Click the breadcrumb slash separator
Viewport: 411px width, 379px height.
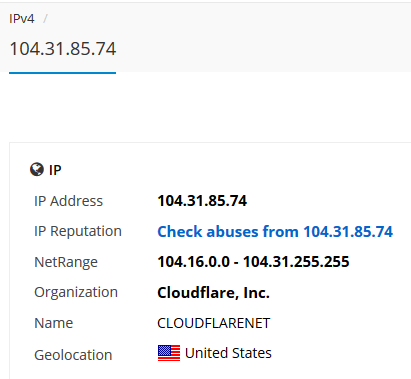[45, 19]
